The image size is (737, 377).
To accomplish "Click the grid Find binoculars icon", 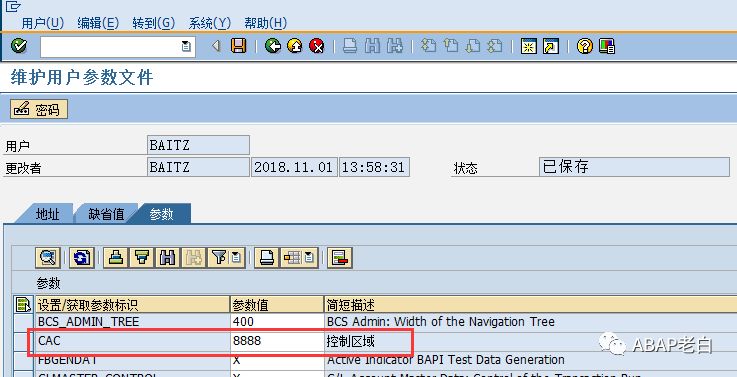I will coord(167,258).
